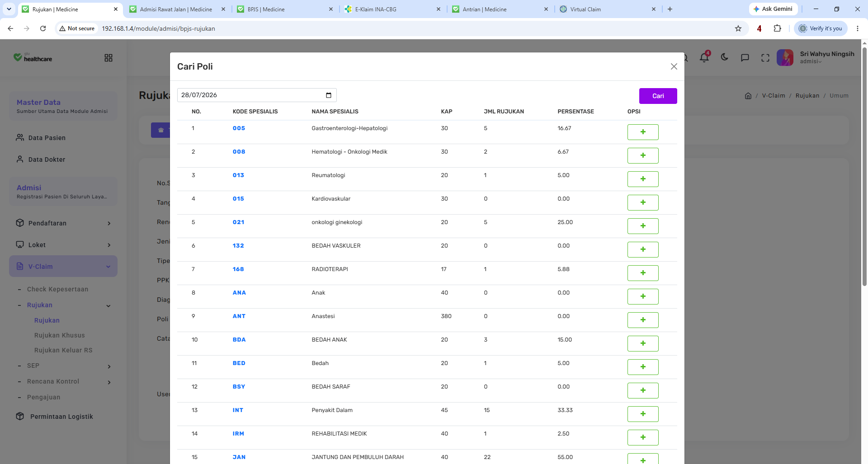Switch to E-Klaim INA-CBG browser tab
Image resolution: width=868 pixels, height=464 pixels.
click(392, 9)
